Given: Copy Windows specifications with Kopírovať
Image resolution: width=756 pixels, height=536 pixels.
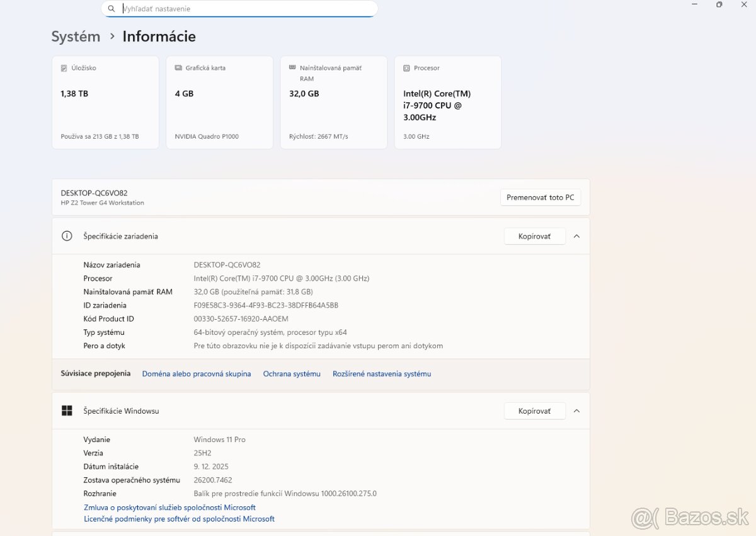Looking at the screenshot, I should 534,411.
